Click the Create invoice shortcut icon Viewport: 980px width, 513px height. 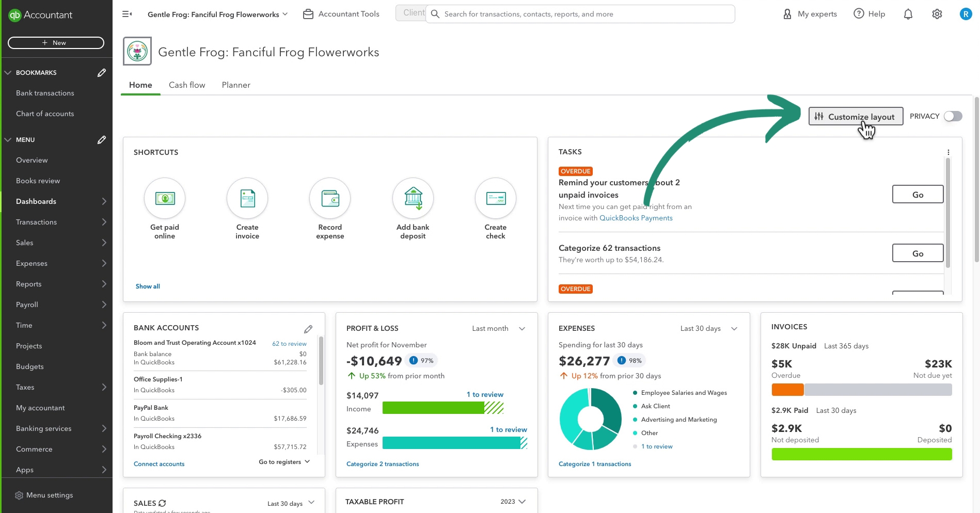(247, 198)
